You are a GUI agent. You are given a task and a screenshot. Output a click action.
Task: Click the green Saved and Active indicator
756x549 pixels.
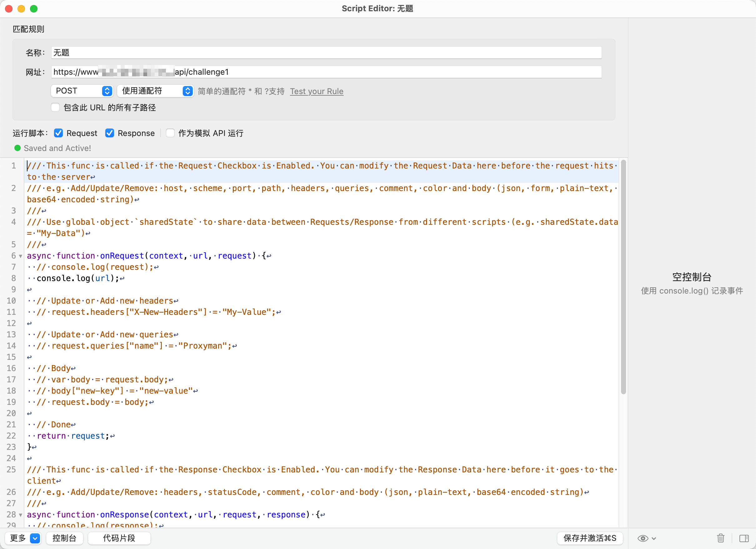pyautogui.click(x=18, y=148)
